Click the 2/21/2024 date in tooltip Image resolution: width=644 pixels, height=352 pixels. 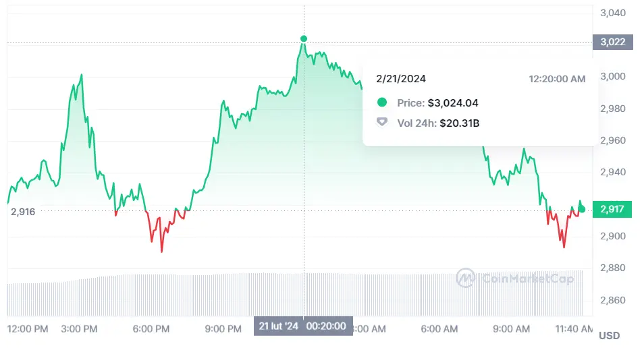click(x=401, y=79)
